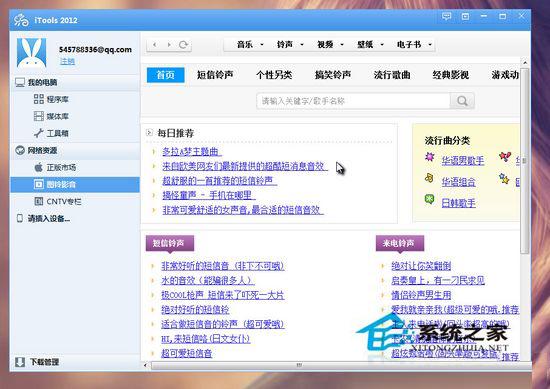Open 正版市场 in the sidebar

pos(55,167)
